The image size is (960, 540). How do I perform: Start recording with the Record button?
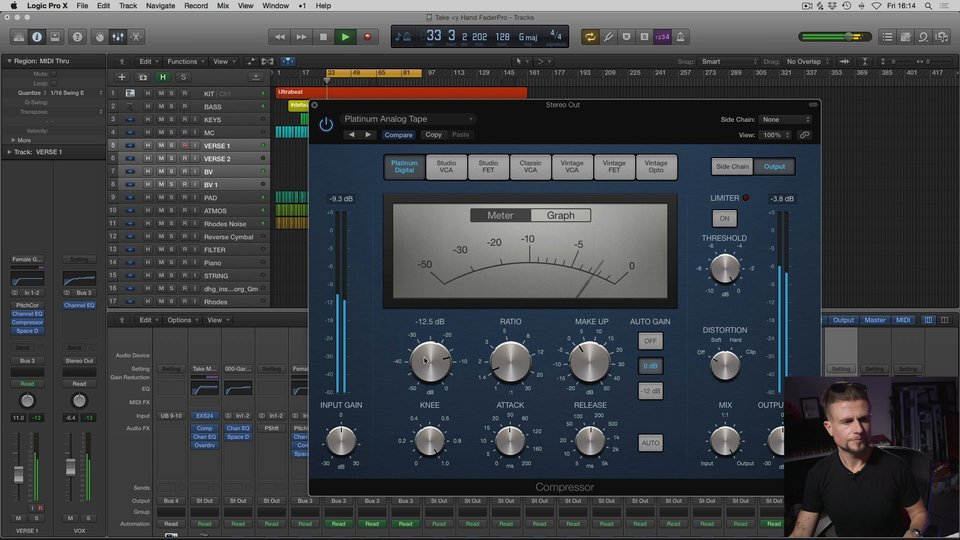[x=367, y=37]
